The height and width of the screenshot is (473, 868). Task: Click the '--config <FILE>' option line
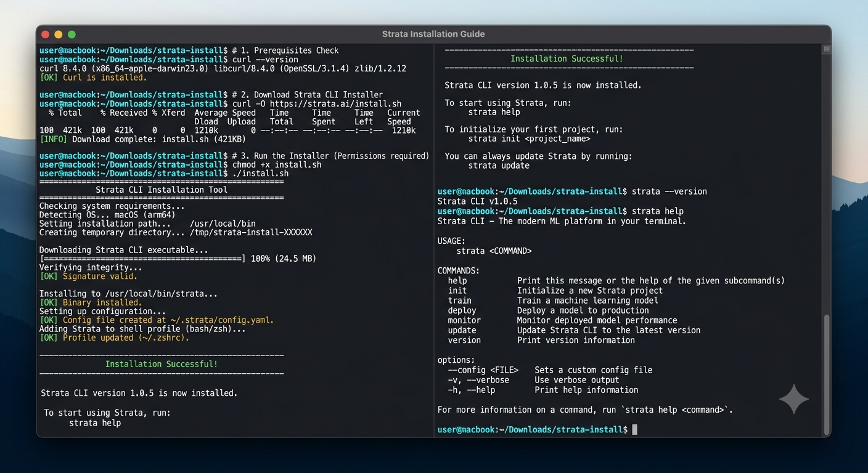coord(550,370)
